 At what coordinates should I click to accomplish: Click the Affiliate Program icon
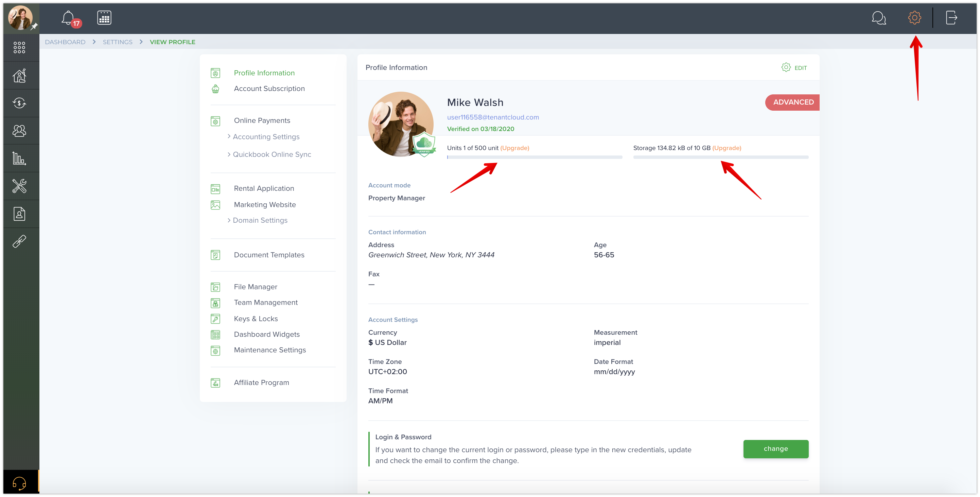pos(215,383)
